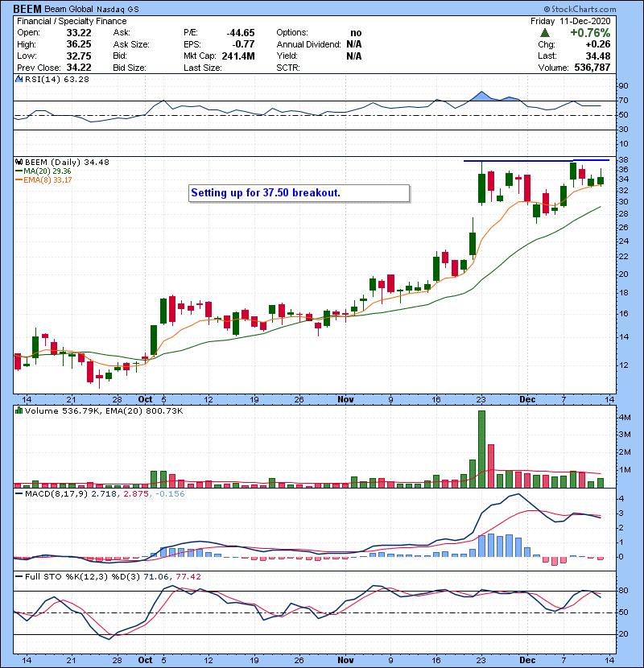Click the 4M level on volume axis
This screenshot has height=668, width=644.
tap(625, 418)
